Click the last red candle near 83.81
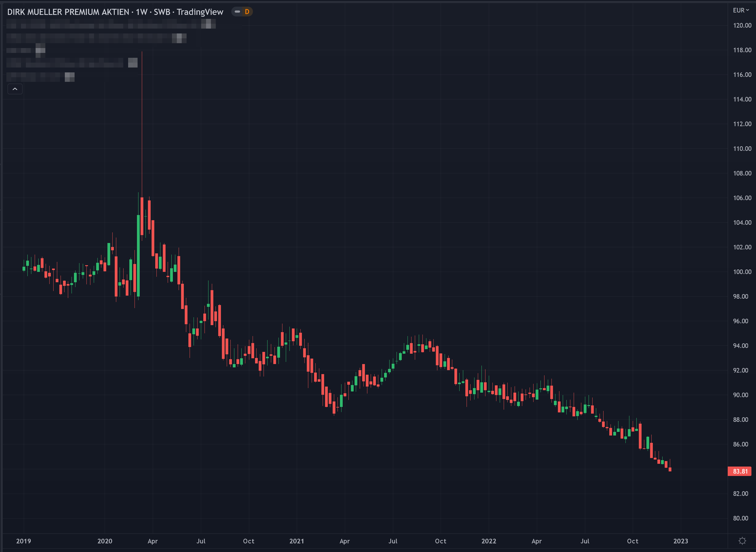This screenshot has width=756, height=552. point(670,470)
